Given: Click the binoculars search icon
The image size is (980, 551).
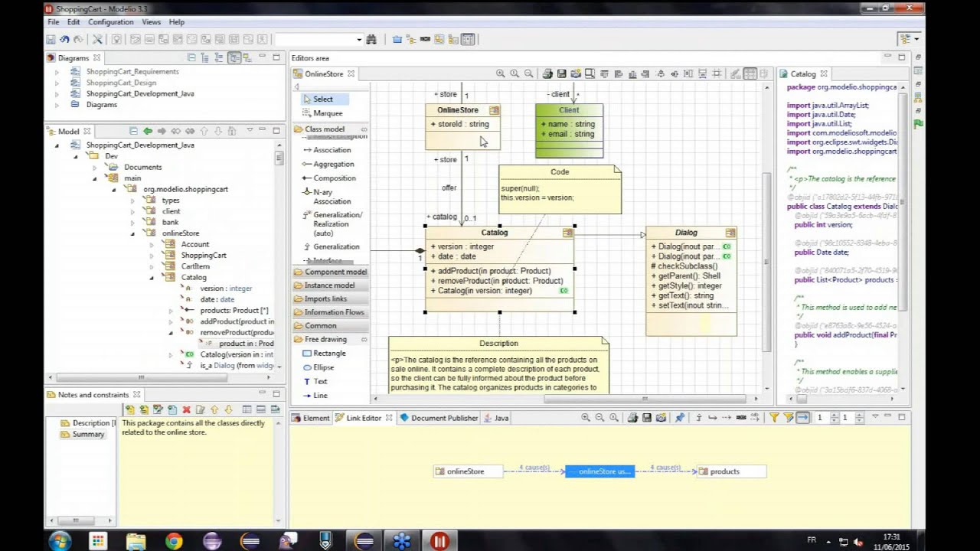Looking at the screenshot, I should (x=371, y=39).
